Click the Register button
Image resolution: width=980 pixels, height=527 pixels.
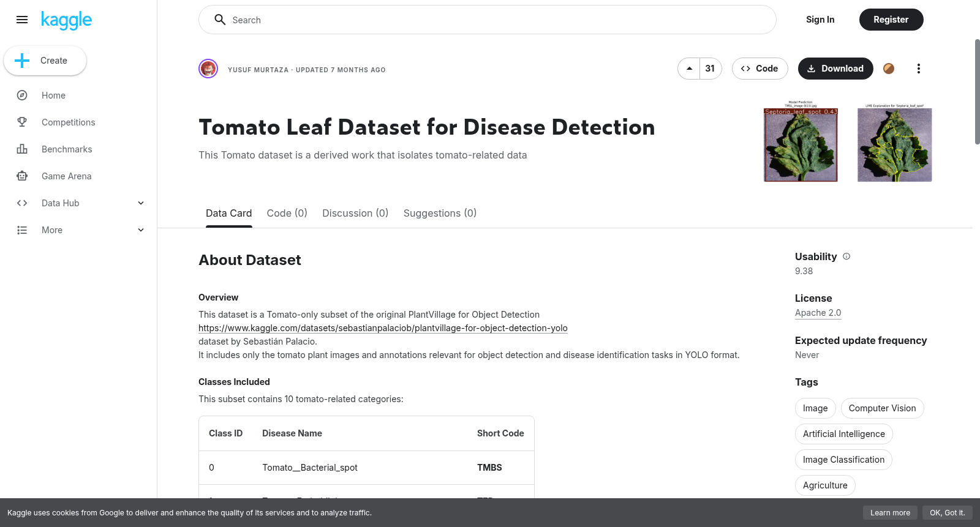tap(891, 20)
